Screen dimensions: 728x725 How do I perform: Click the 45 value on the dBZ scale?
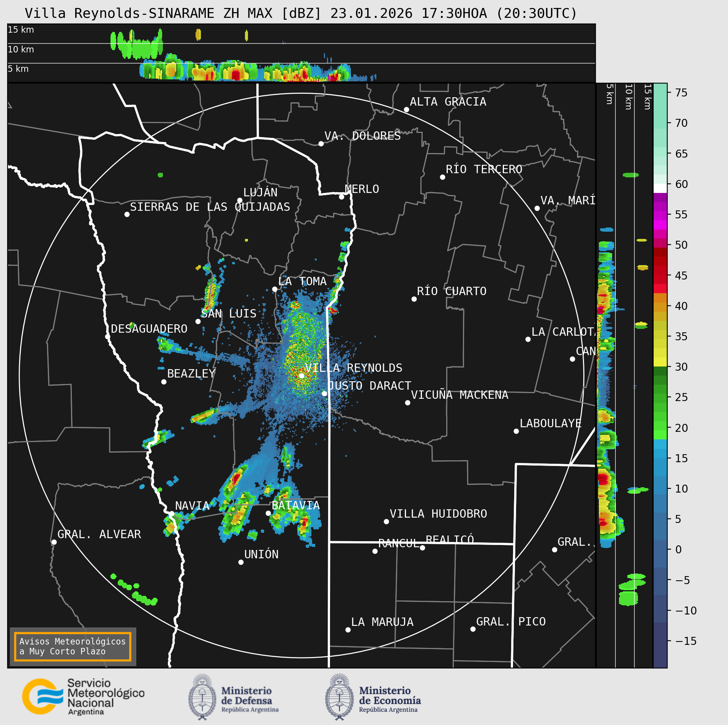[681, 276]
